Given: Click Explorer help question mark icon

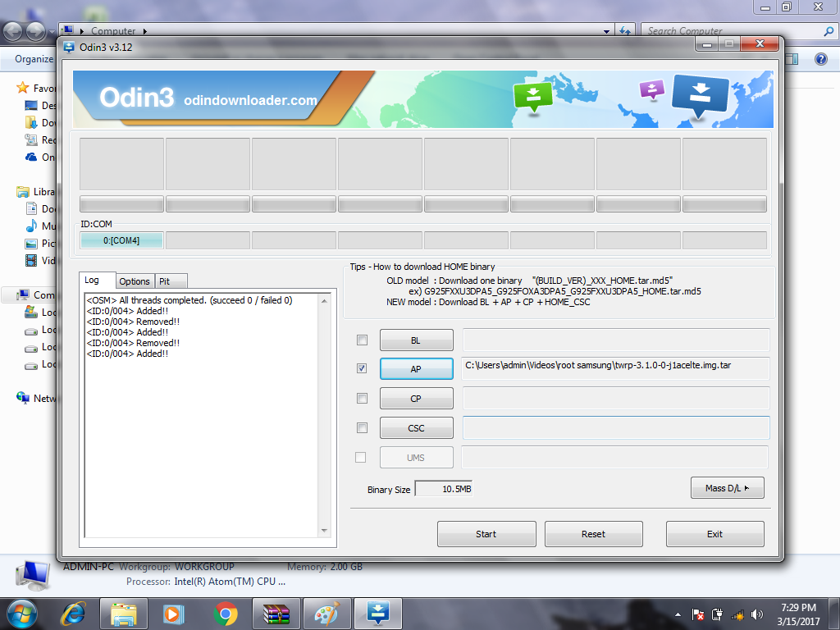Looking at the screenshot, I should (820, 59).
